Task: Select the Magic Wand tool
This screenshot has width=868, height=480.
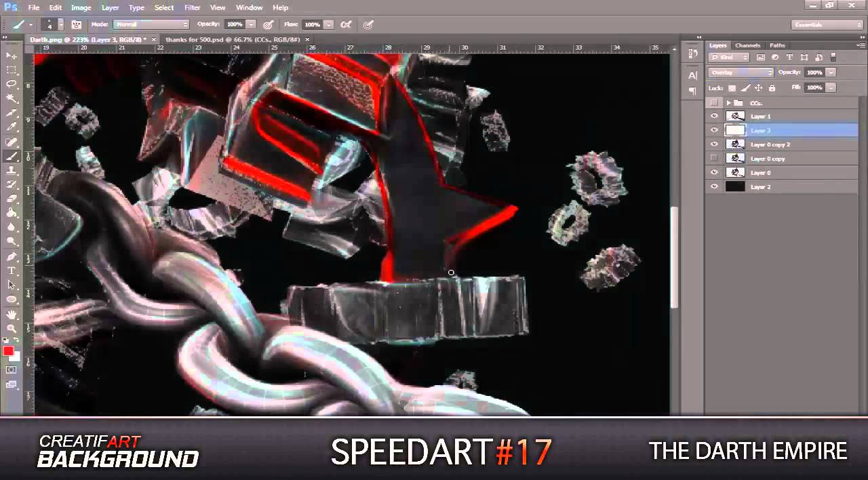Action: tap(12, 98)
